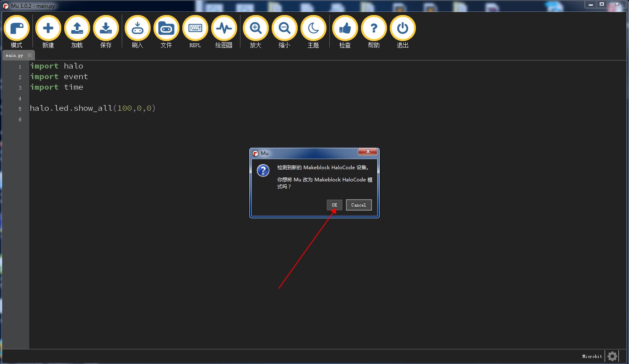Place cursor on 'import halo' line
This screenshot has height=364, width=629.
coord(56,66)
